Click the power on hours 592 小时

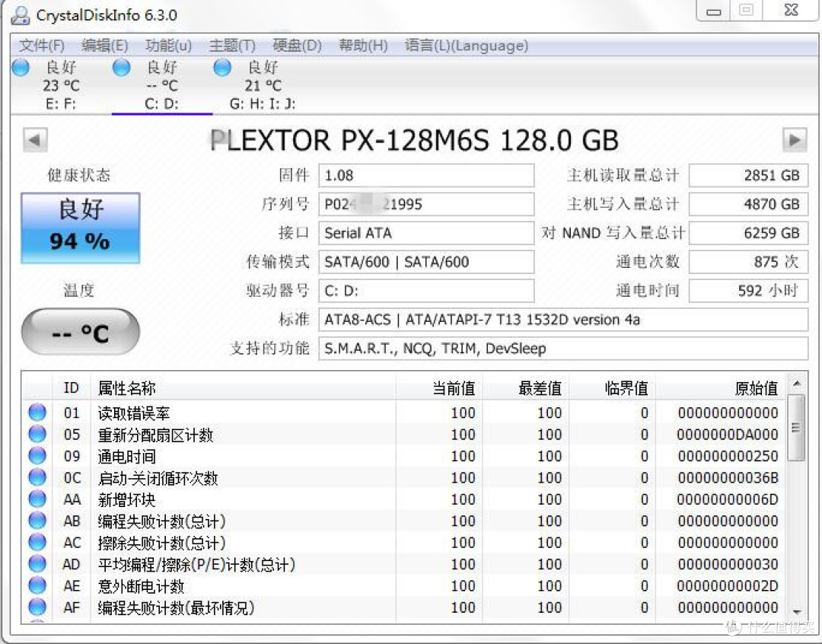click(x=748, y=291)
